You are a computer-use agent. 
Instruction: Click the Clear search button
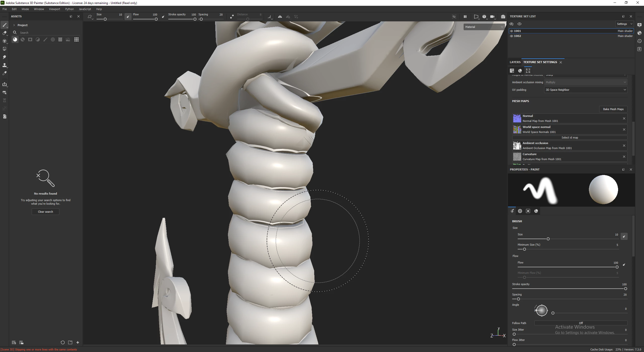point(45,212)
